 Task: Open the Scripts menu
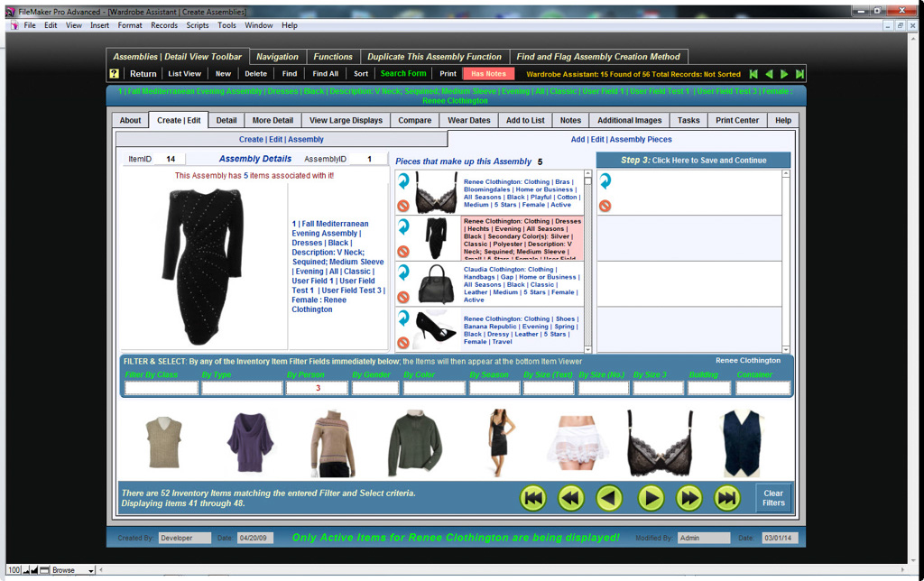point(198,25)
